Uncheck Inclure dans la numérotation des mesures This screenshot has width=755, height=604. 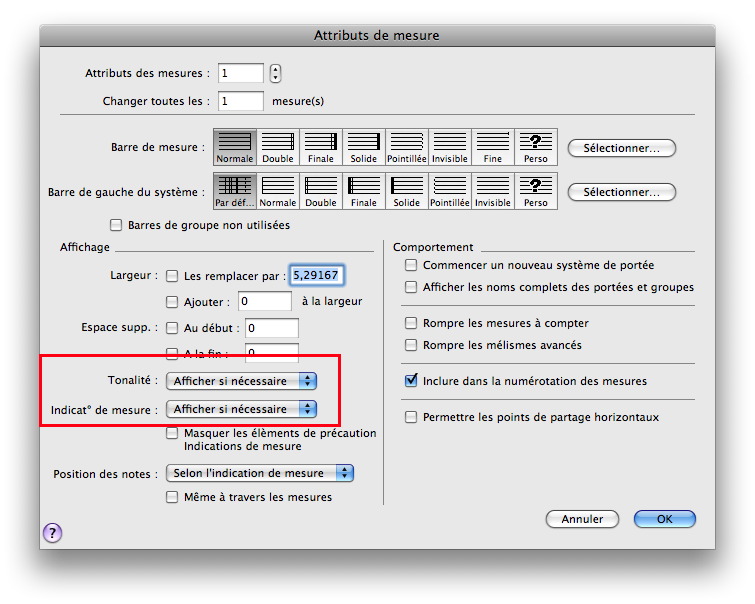[x=411, y=381]
